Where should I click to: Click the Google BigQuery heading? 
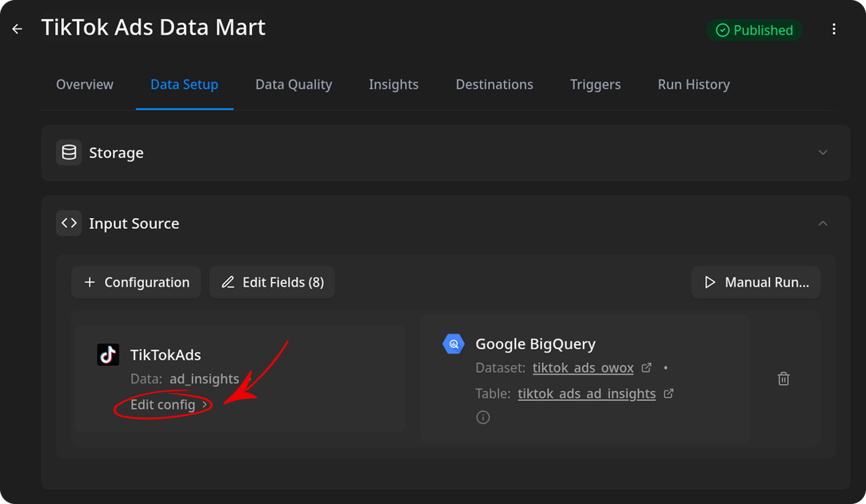click(536, 344)
